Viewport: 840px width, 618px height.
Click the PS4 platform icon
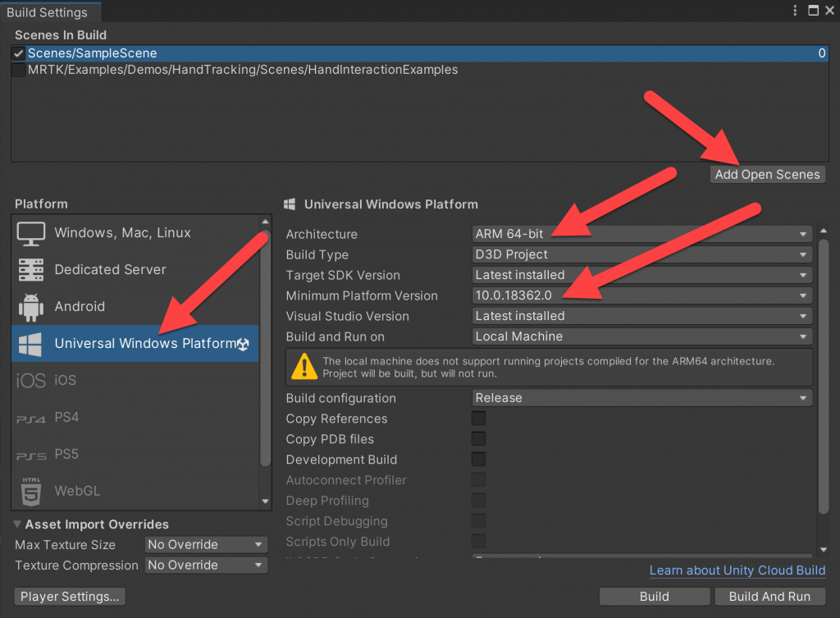coord(30,419)
